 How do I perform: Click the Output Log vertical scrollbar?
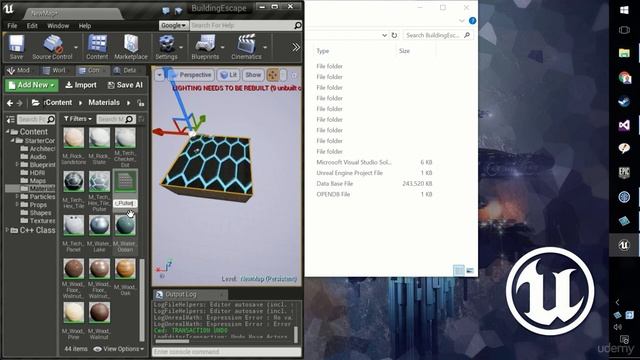coord(296,334)
